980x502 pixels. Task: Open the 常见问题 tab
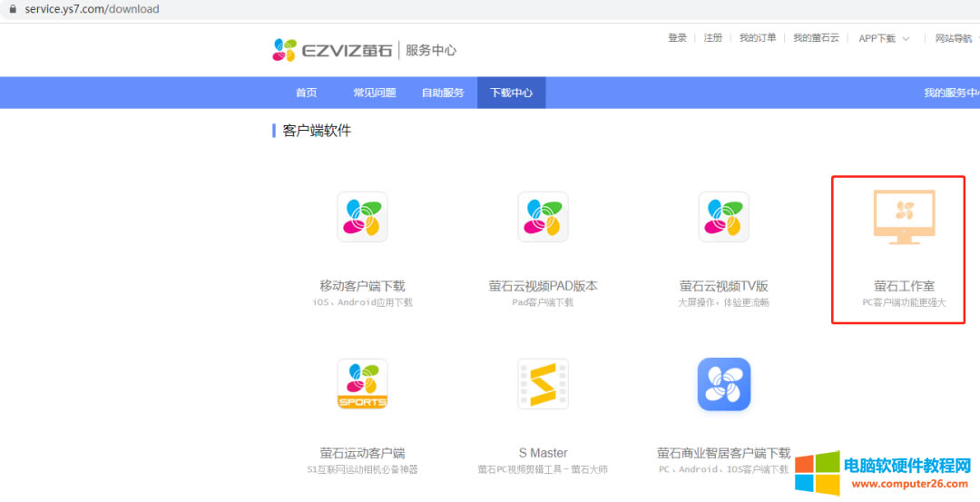(375, 93)
